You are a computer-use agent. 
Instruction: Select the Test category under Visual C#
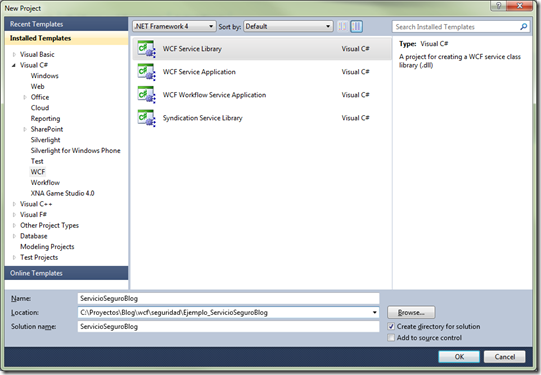coord(37,161)
